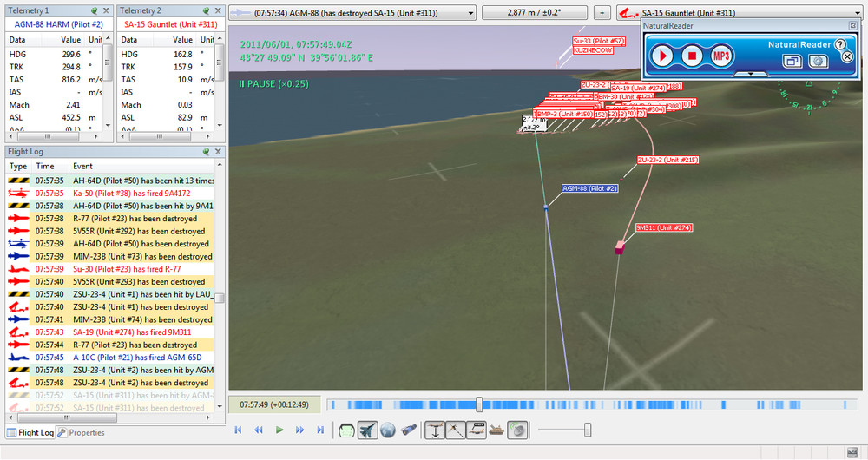This screenshot has height=460, width=868.
Task: Close the Flight Log panel
Action: 218,152
